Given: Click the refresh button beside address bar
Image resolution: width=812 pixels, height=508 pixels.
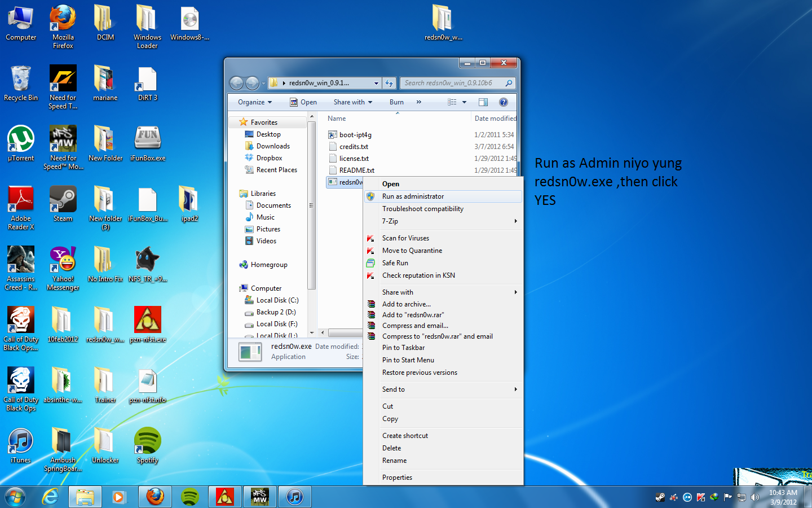Looking at the screenshot, I should pos(389,83).
